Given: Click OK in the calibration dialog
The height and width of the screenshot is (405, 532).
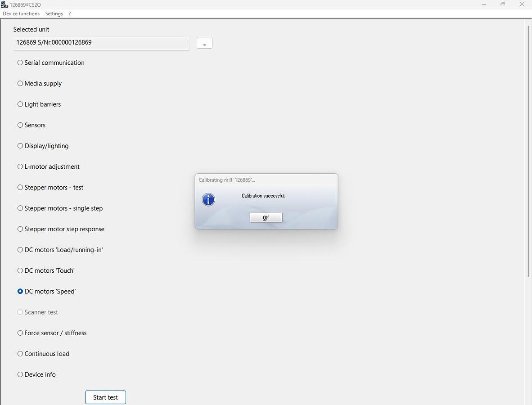Looking at the screenshot, I should pyautogui.click(x=266, y=218).
